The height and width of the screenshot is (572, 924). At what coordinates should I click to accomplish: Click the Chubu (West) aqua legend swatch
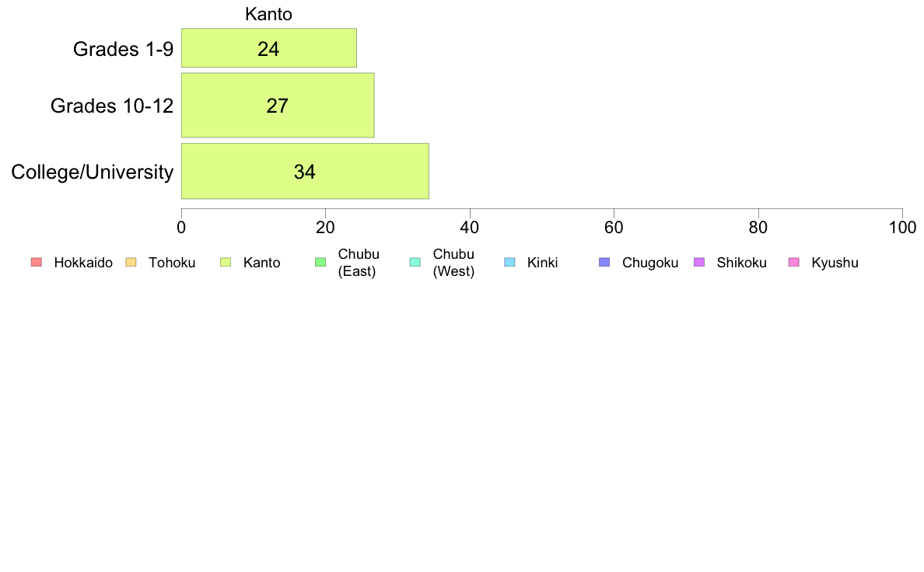click(x=415, y=262)
